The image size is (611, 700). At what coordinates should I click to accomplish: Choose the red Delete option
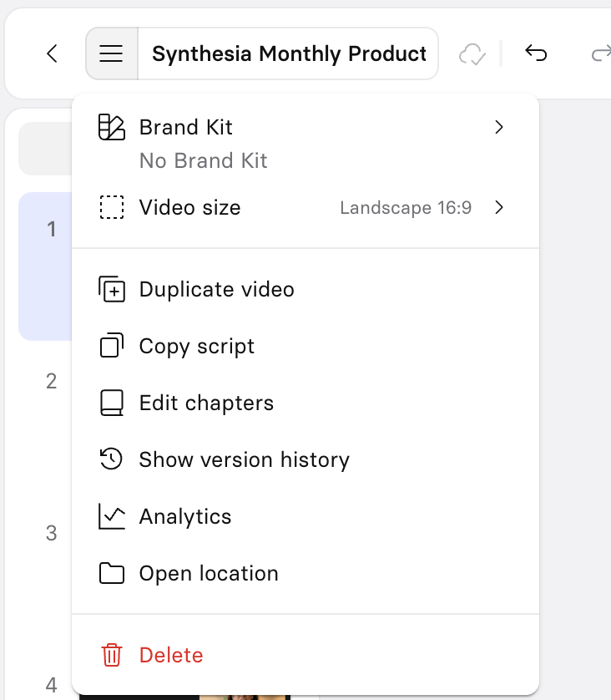click(x=305, y=655)
